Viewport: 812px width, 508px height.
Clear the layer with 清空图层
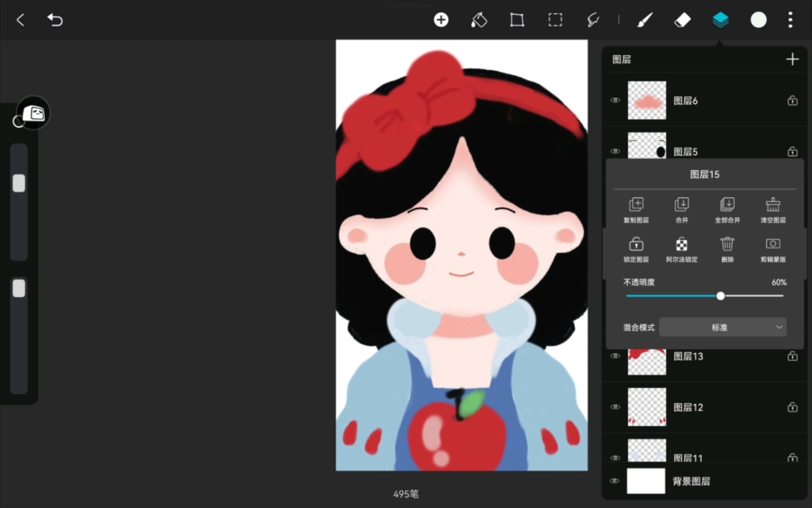[x=773, y=210]
